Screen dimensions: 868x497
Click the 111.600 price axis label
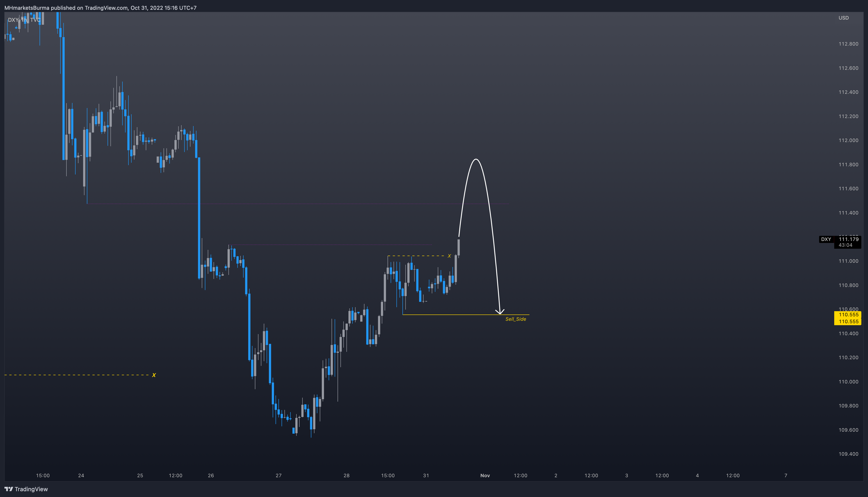(848, 188)
